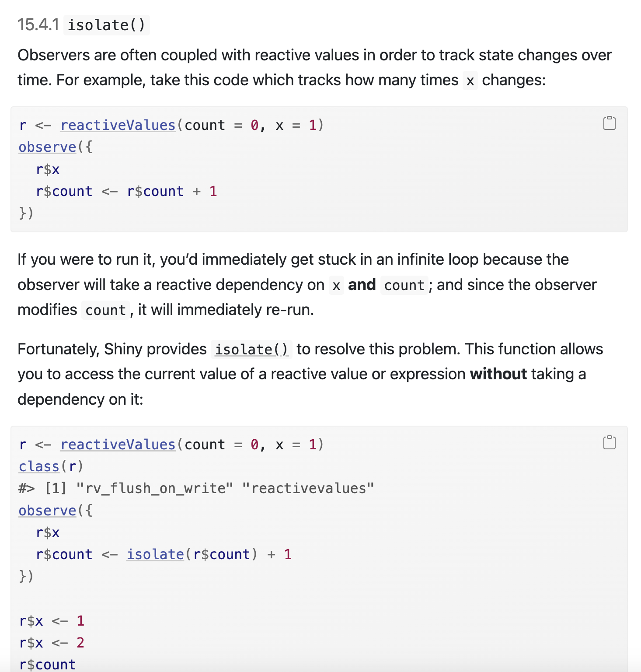Open reactiveValues link in first code block
641x672 pixels.
click(118, 126)
